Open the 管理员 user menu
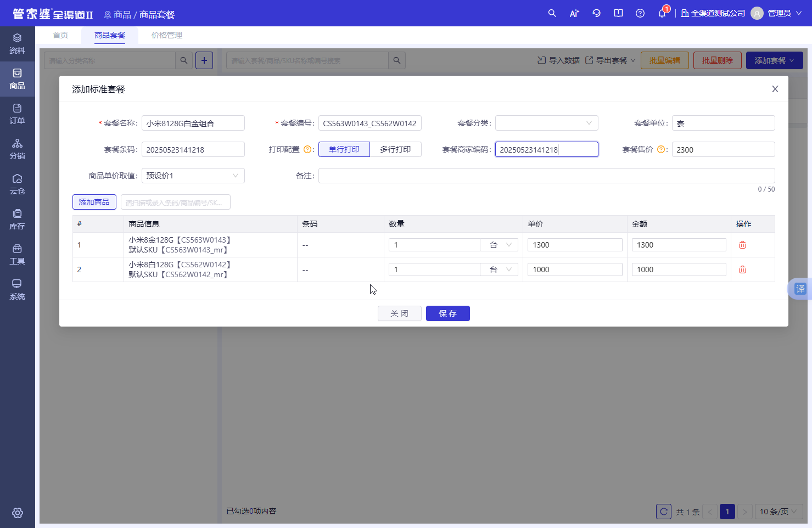 (776, 13)
